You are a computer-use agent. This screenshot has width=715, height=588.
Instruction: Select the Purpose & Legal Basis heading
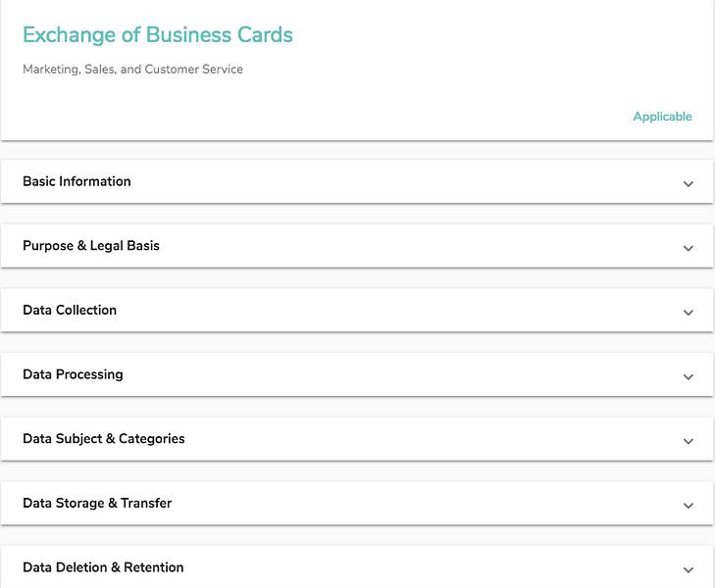[x=91, y=246]
